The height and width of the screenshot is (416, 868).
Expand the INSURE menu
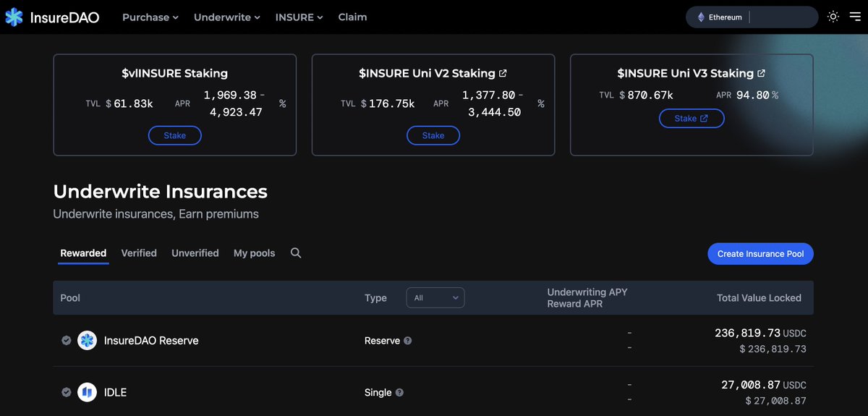[x=299, y=17]
